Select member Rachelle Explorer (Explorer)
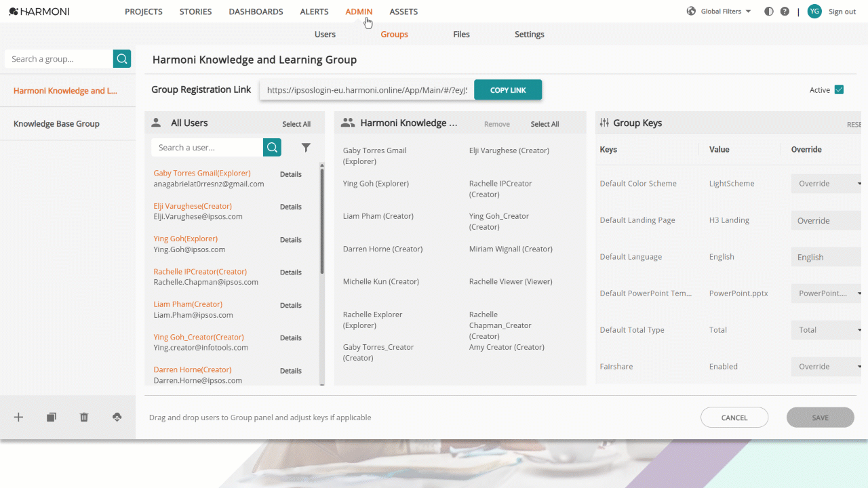Viewport: 868px width, 488px height. point(373,320)
